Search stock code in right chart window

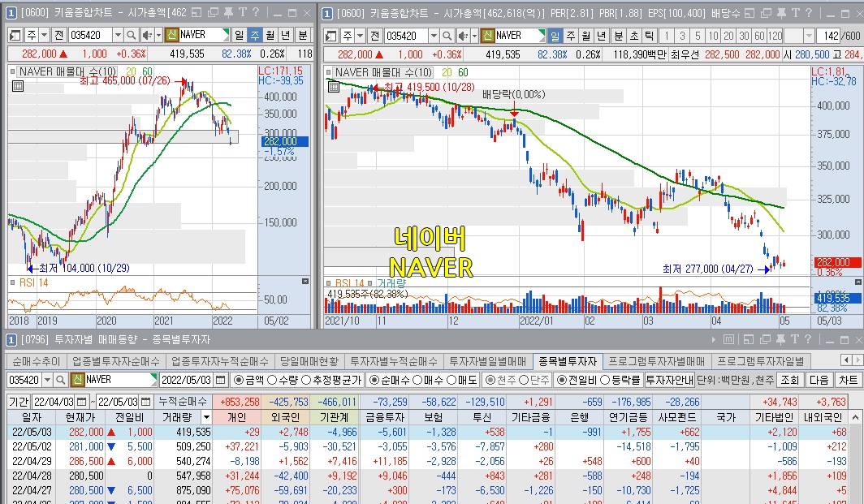pyautogui.click(x=447, y=36)
